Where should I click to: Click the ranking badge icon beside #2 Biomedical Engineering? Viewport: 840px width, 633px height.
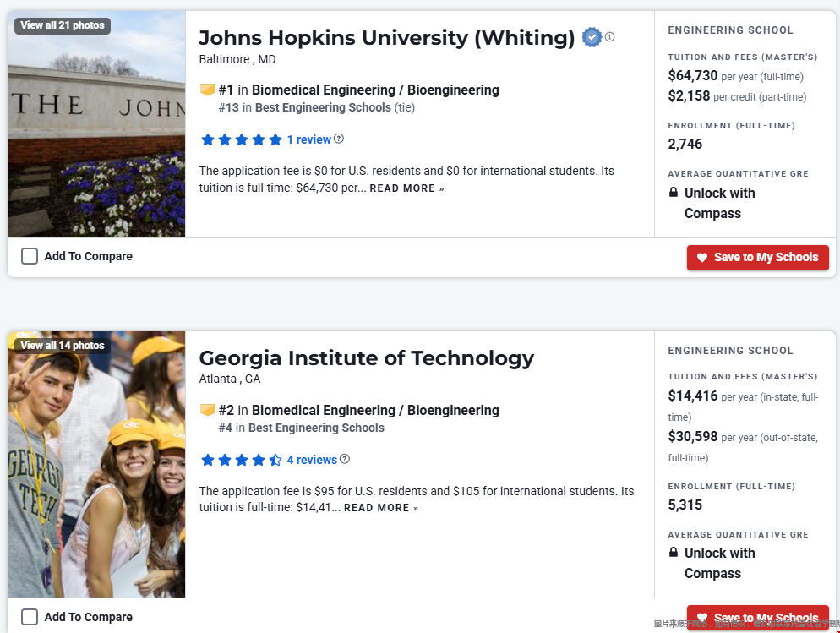(207, 410)
